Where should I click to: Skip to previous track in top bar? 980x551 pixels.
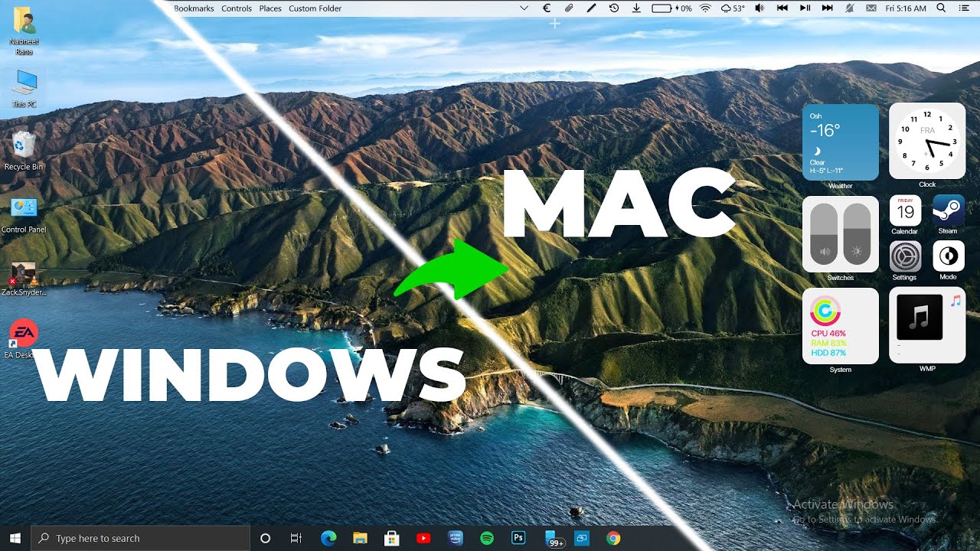(782, 8)
